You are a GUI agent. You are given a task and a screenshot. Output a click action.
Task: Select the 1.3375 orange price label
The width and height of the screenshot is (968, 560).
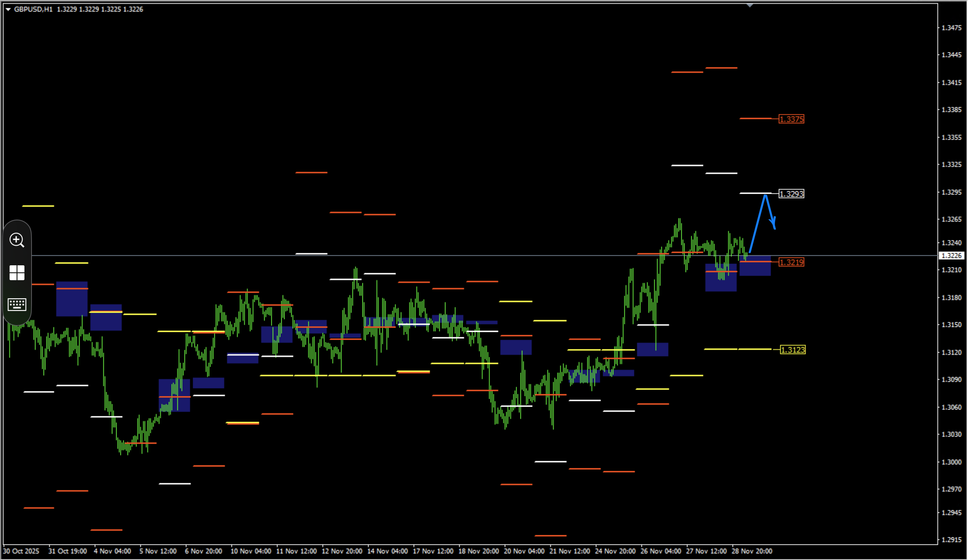coord(791,119)
